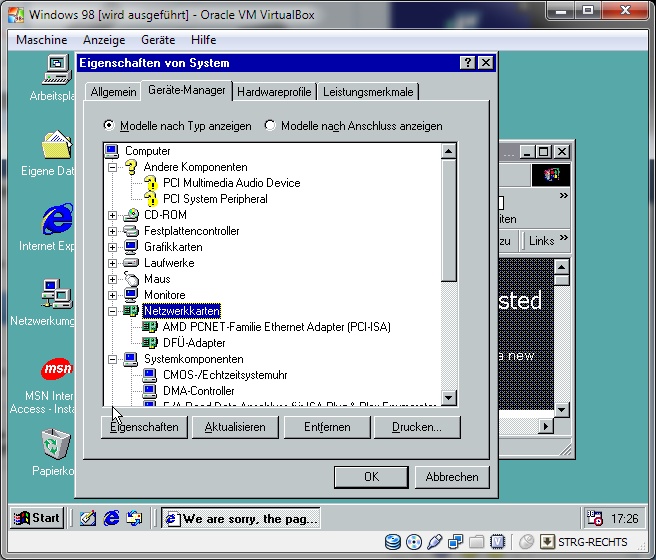Click the DFÜ-Adapter icon

pyautogui.click(x=150, y=343)
